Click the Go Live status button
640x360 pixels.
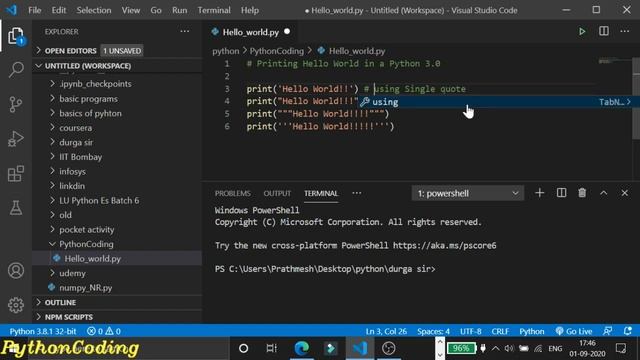point(574,331)
